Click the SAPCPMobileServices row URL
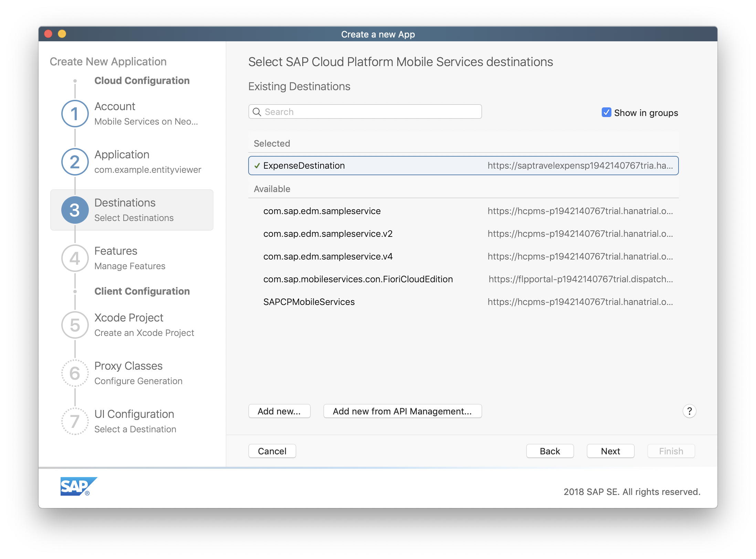 click(580, 302)
